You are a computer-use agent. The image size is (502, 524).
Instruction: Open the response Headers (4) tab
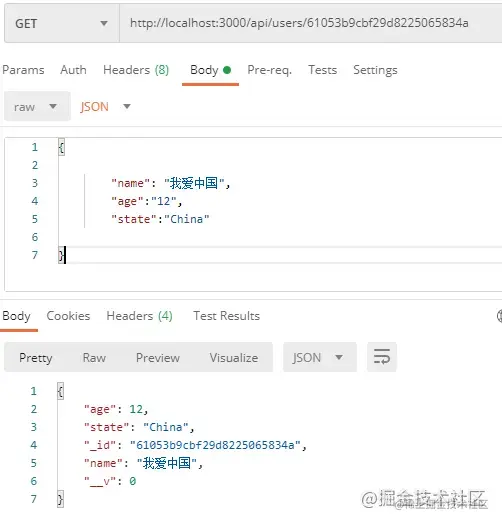coord(139,316)
